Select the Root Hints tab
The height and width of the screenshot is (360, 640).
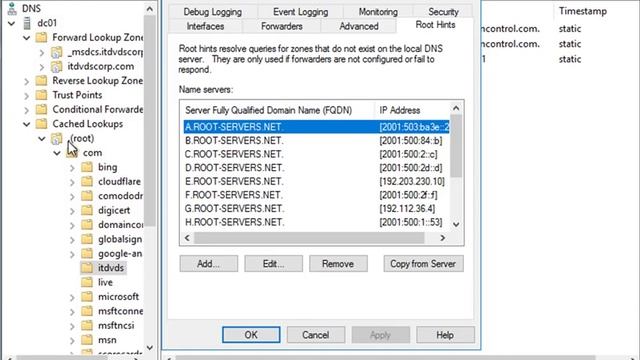tap(435, 25)
